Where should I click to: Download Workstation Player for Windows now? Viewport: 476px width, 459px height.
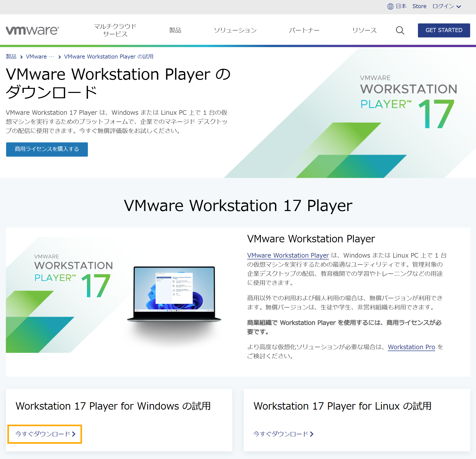[45, 434]
